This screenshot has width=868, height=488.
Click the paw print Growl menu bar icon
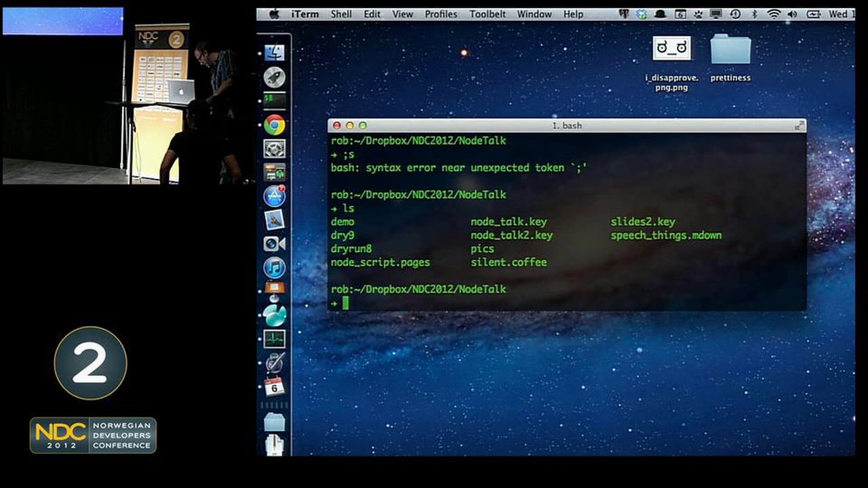697,14
